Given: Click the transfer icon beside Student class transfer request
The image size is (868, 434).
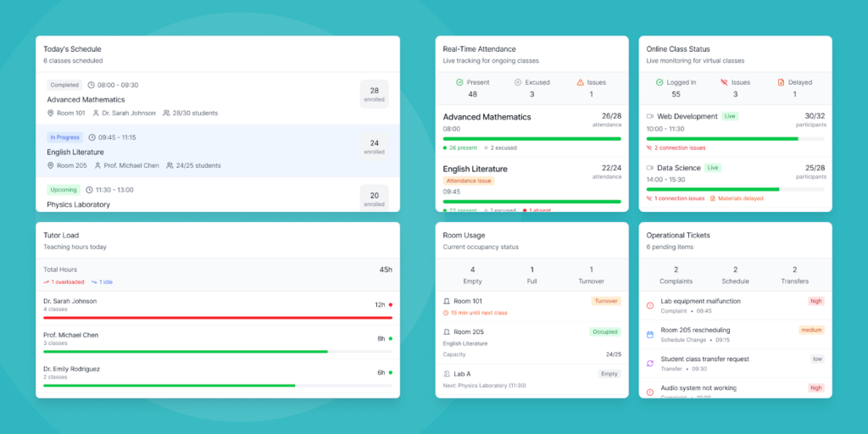Looking at the screenshot, I should (x=650, y=363).
